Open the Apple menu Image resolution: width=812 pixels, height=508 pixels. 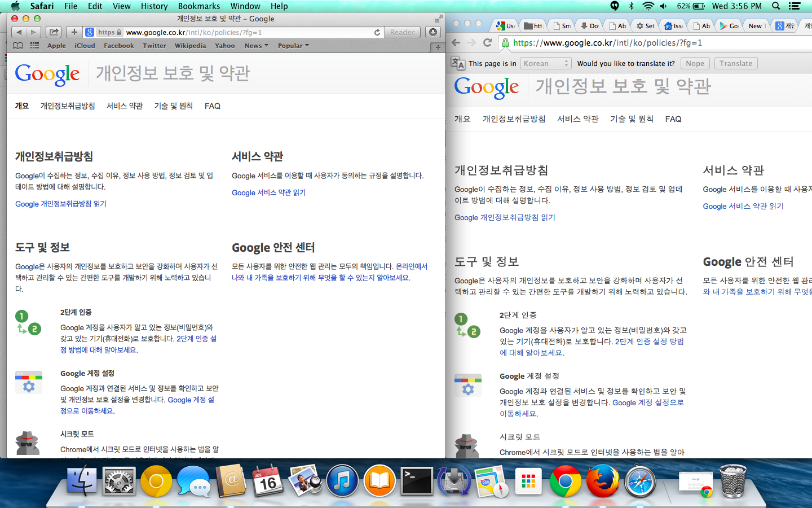(15, 6)
